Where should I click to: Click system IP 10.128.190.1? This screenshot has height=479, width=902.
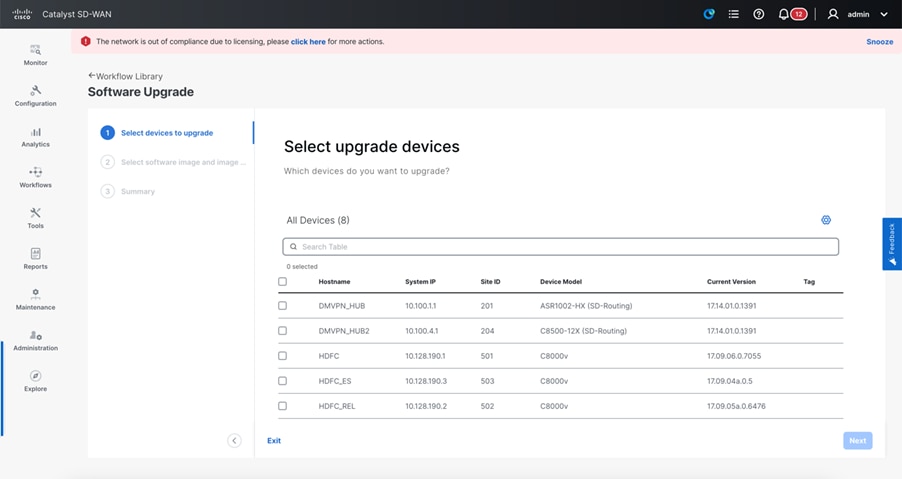(425, 356)
